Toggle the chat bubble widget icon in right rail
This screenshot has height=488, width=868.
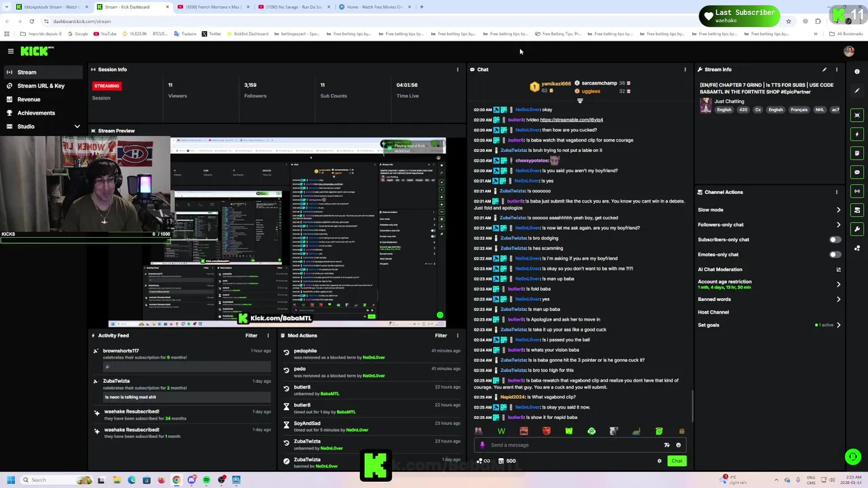[x=857, y=172]
